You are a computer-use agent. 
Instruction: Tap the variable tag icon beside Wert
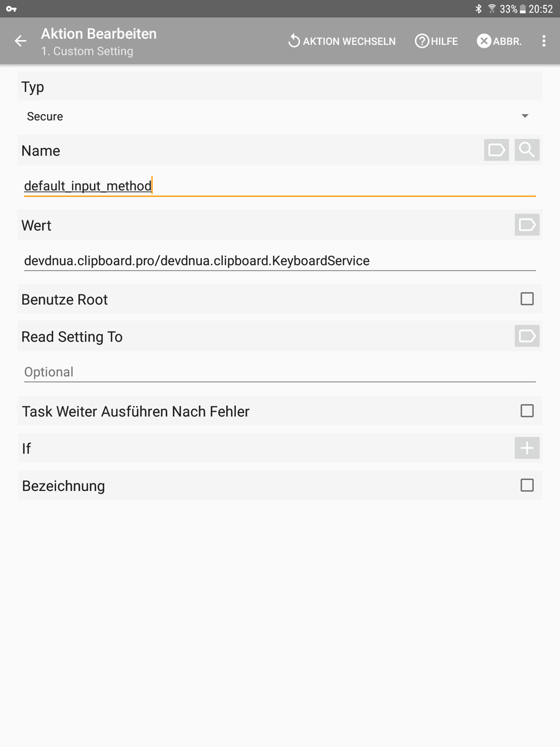click(x=527, y=224)
